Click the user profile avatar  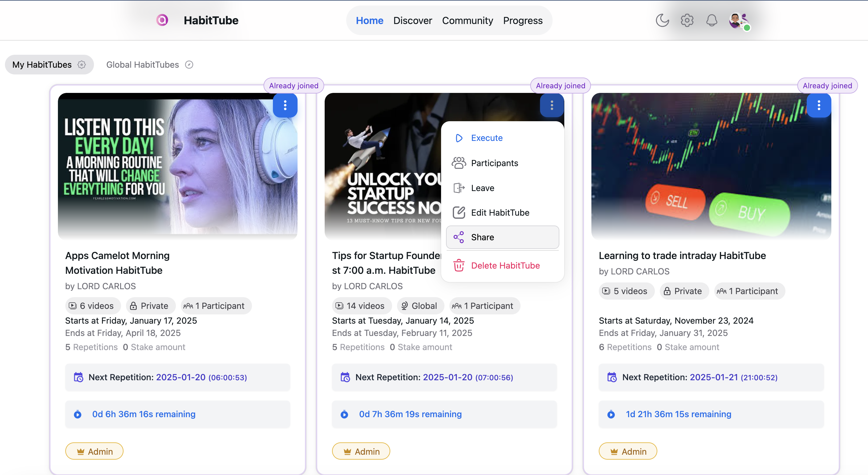coord(737,21)
